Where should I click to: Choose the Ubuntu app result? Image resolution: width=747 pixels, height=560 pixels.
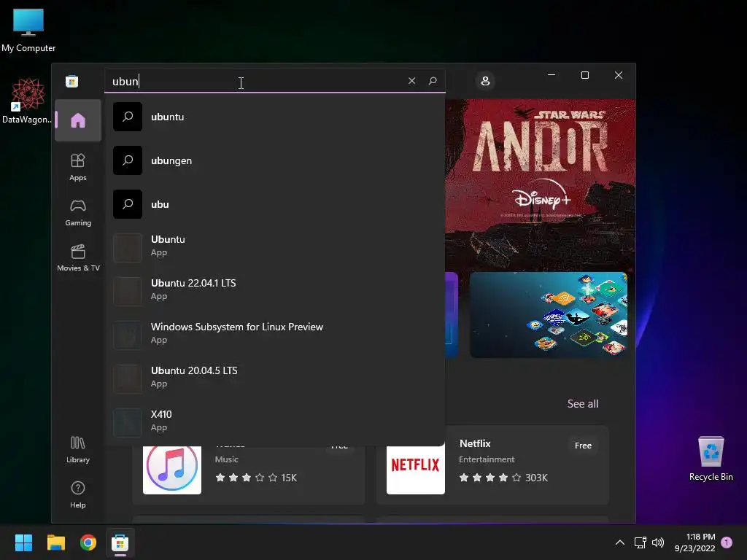[x=275, y=248]
